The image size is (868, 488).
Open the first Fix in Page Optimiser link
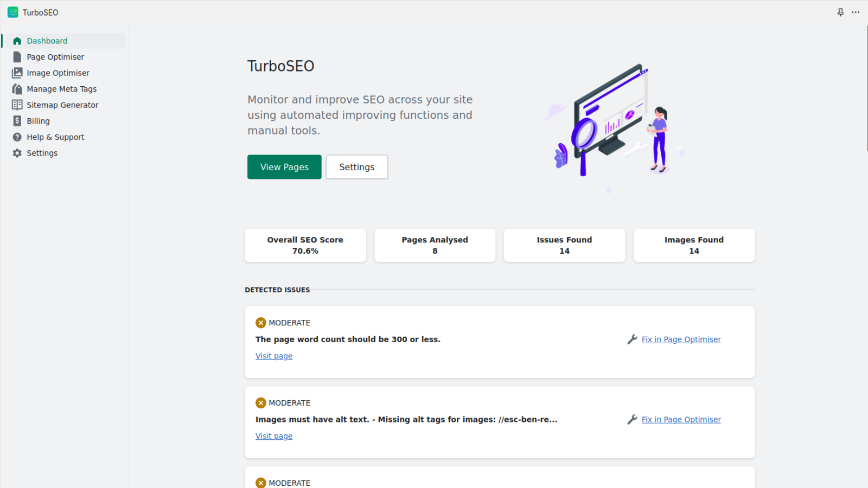(681, 339)
